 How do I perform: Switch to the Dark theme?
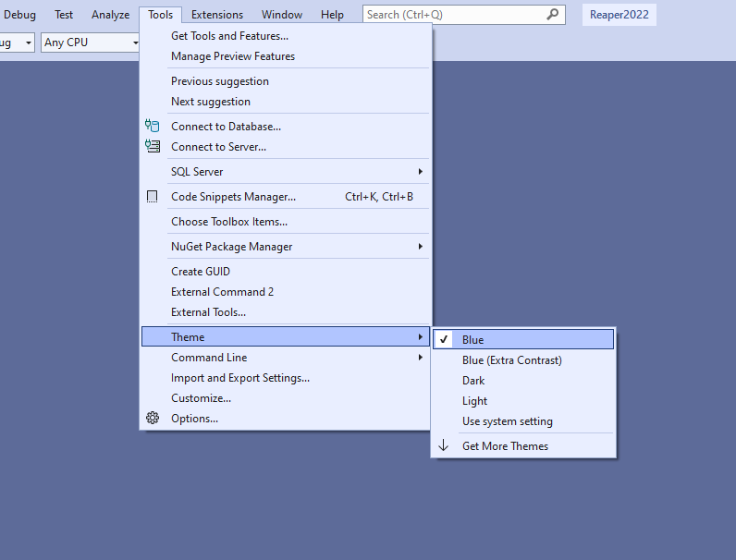[523, 381]
